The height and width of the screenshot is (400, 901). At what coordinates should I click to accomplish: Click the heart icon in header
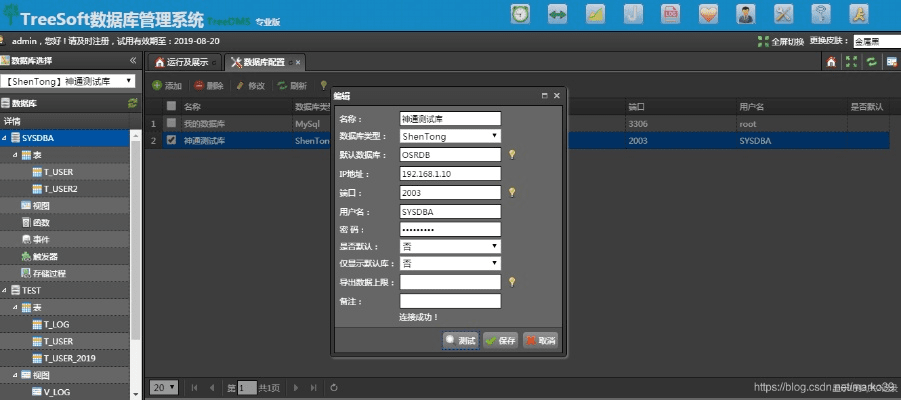[708, 14]
